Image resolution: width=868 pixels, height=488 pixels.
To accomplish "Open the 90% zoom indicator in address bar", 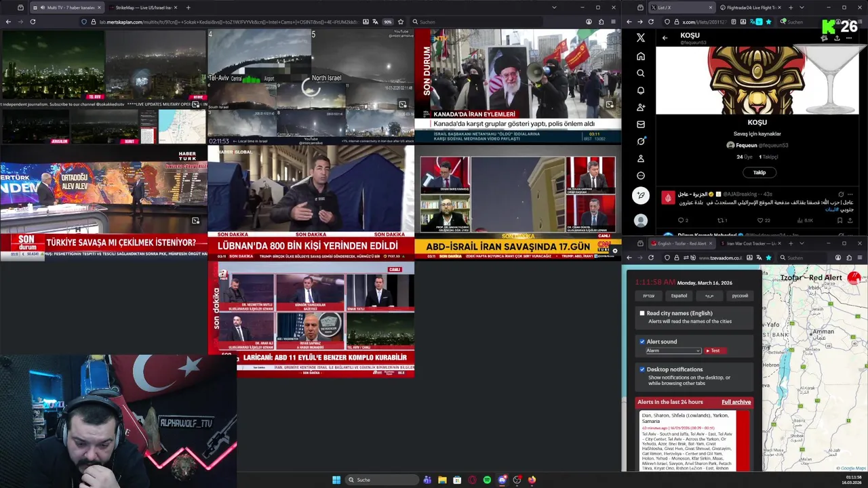I will 388,22.
